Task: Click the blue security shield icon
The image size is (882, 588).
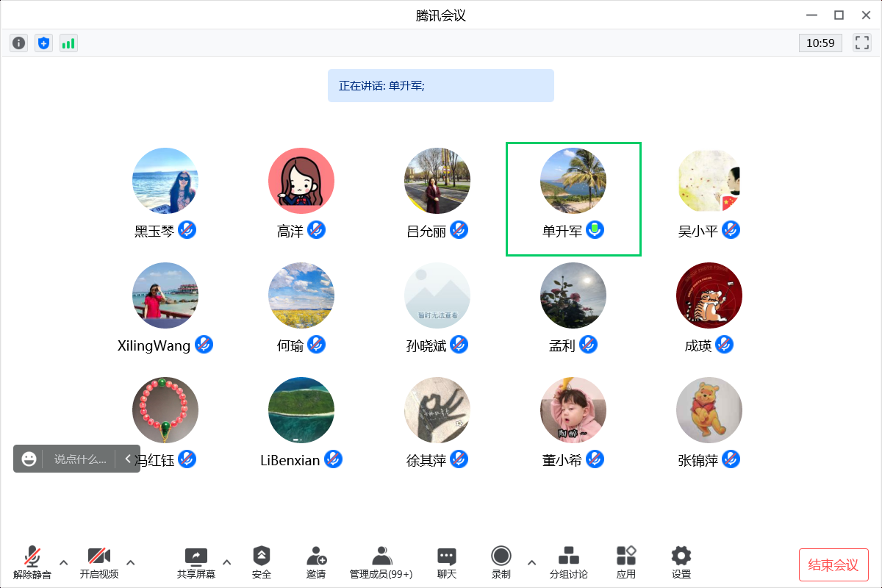Action: coord(44,43)
